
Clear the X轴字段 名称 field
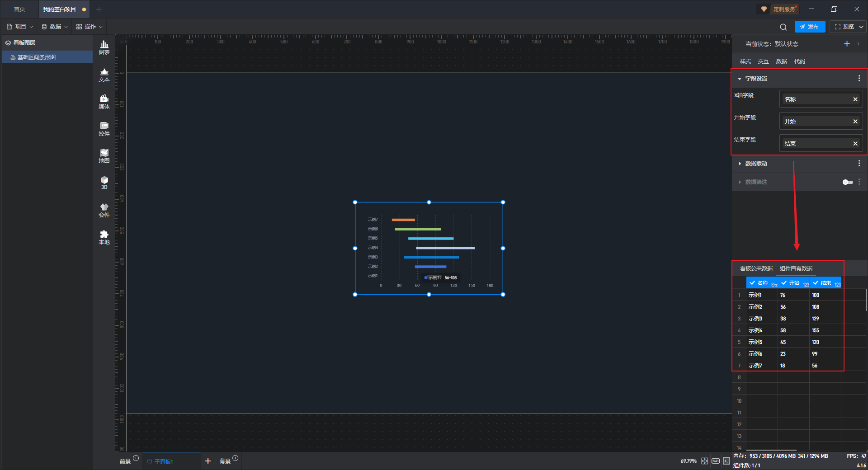coord(855,99)
